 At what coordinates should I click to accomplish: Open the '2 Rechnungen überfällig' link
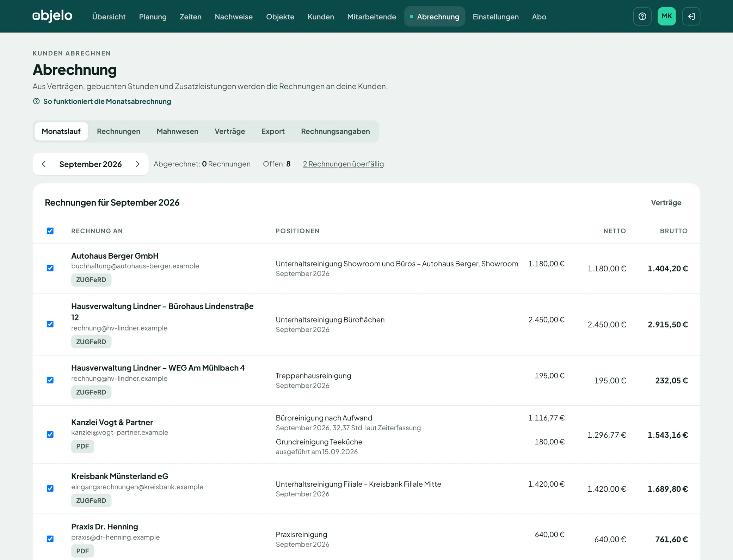[x=343, y=164]
